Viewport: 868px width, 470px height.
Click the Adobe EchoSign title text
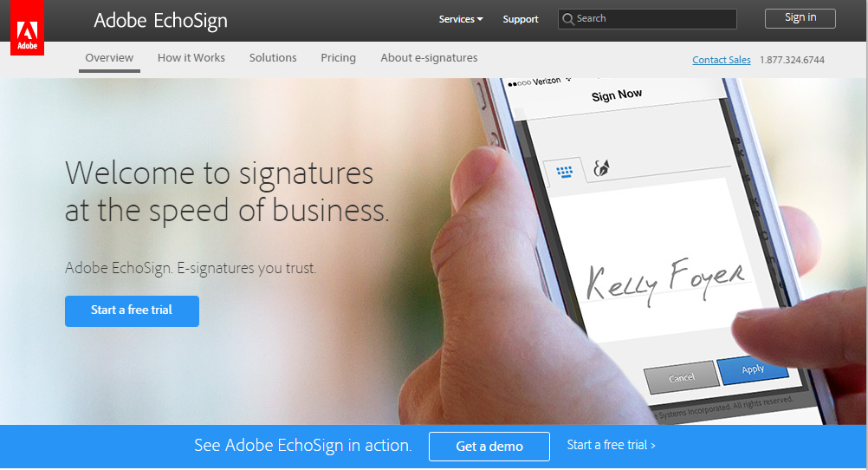[160, 21]
